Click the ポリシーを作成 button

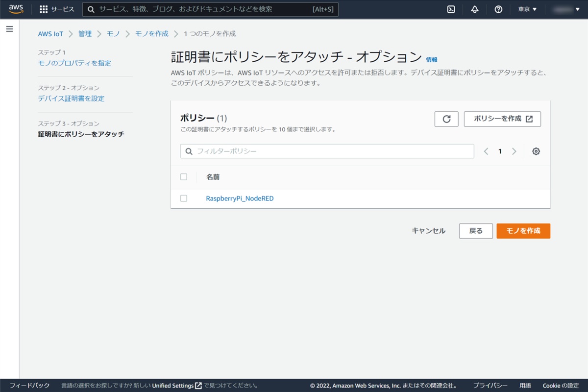[502, 119]
